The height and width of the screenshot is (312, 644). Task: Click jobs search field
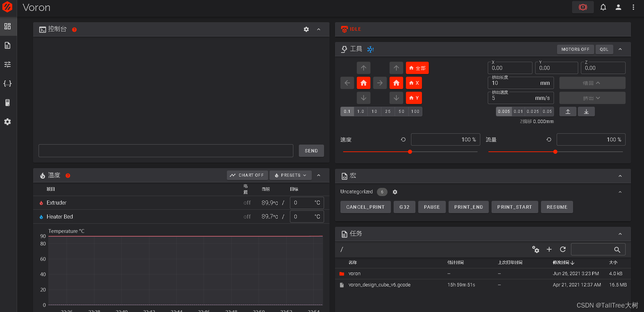point(598,249)
